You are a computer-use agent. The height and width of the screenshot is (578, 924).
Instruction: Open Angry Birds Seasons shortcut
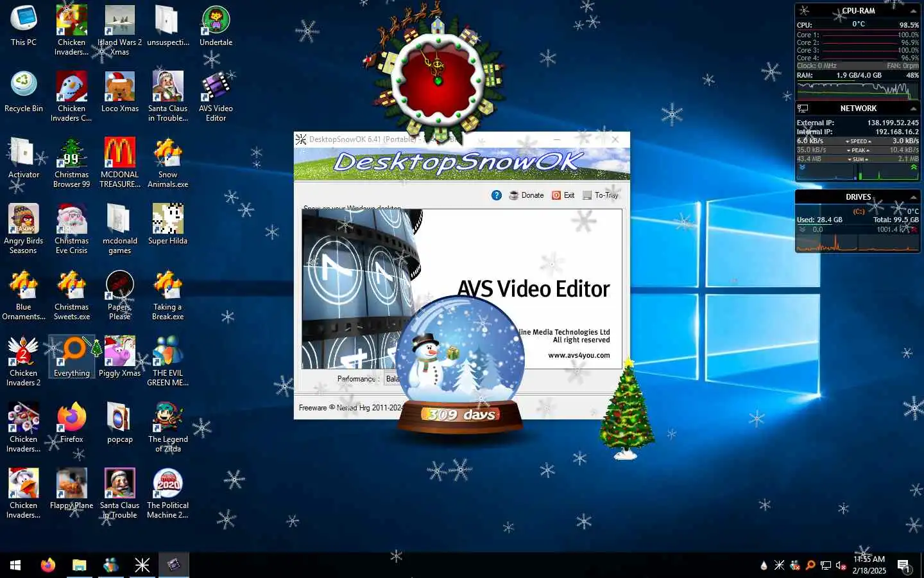23,228
